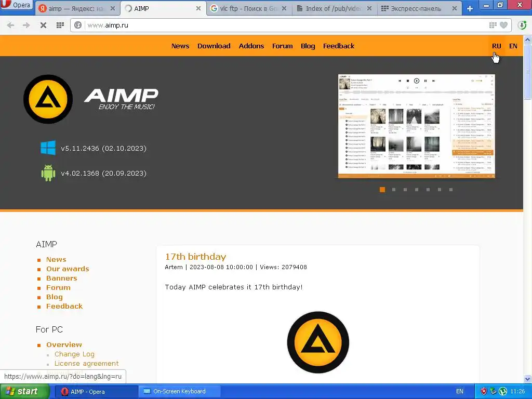Image resolution: width=532 pixels, height=399 pixels.
Task: Click the uTorrent tray icon
Action: [x=503, y=391]
